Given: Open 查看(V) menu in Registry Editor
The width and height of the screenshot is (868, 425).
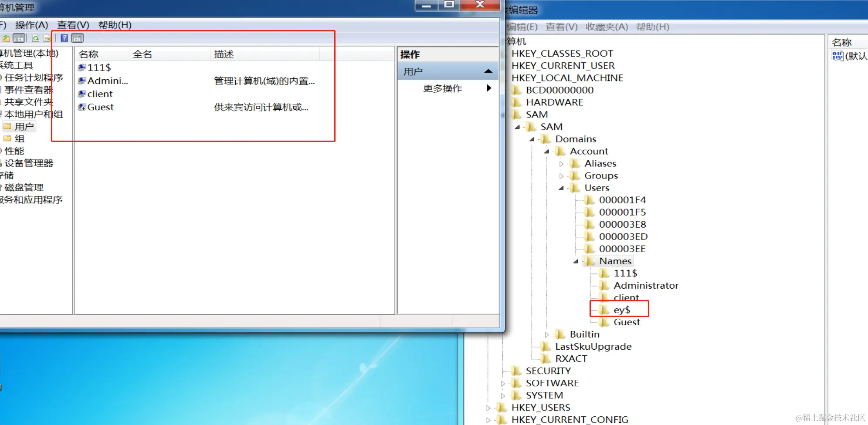Looking at the screenshot, I should 561,27.
